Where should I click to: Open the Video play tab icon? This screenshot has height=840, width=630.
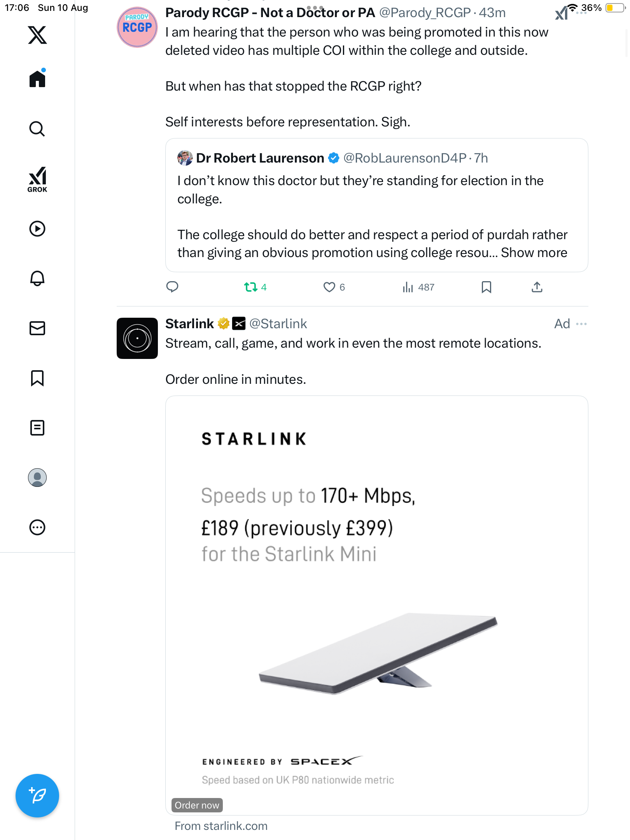click(x=37, y=229)
